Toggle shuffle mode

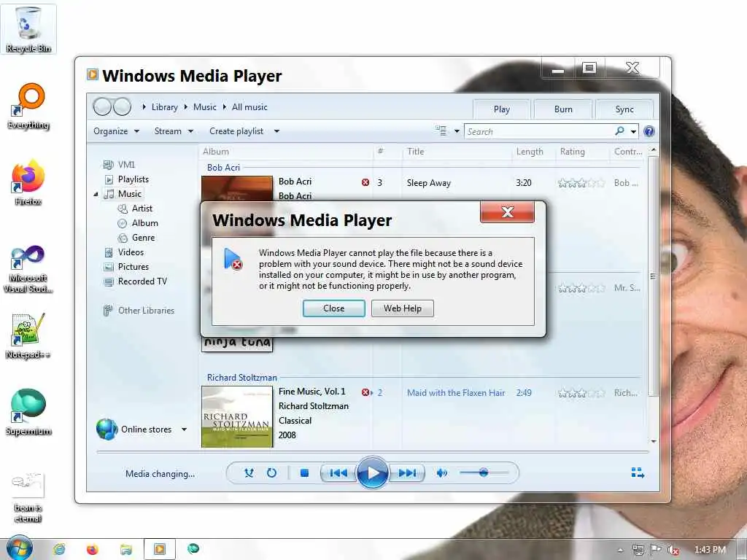(249, 472)
